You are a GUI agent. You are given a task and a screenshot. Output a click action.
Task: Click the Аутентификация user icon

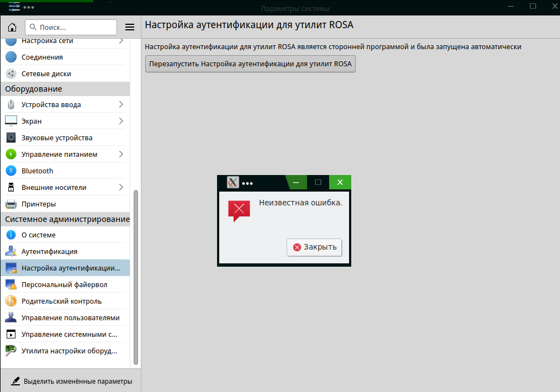point(11,251)
